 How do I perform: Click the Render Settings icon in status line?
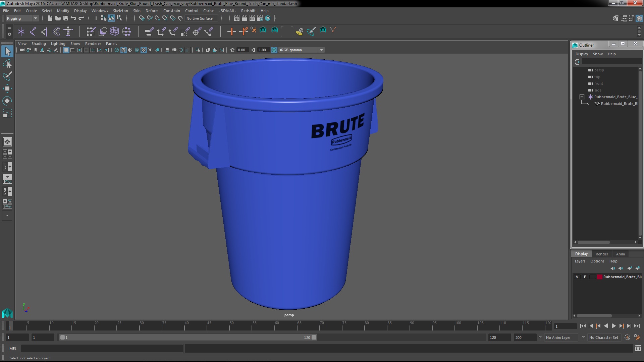point(260,18)
